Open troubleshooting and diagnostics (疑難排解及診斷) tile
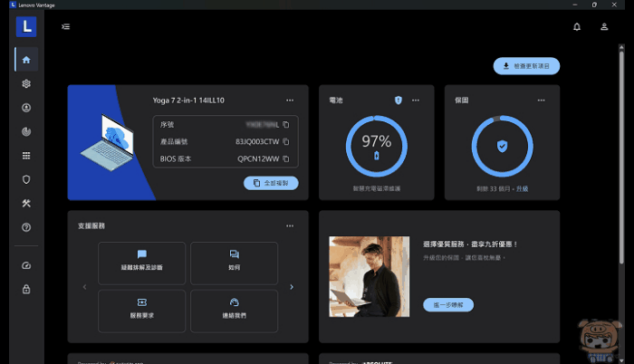This screenshot has width=634, height=364. 142,263
